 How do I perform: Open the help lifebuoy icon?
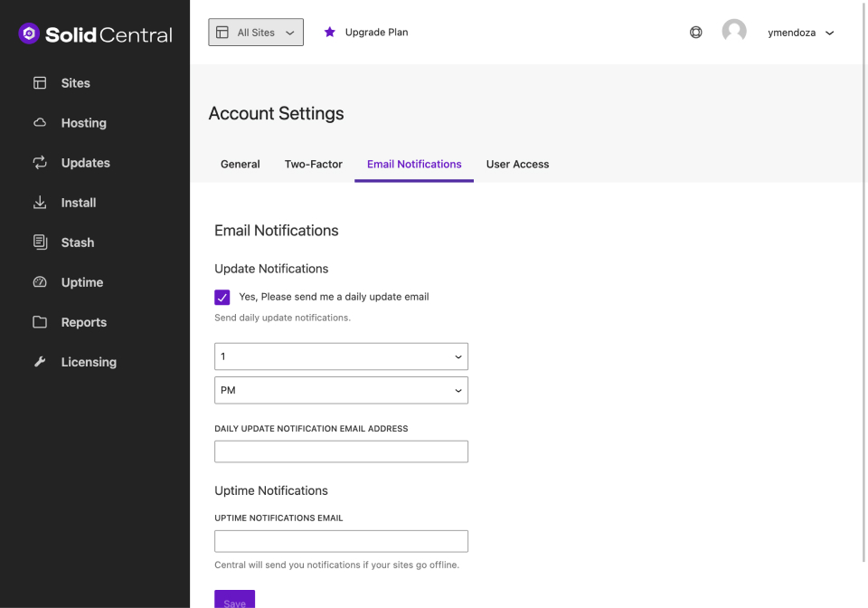coord(696,33)
